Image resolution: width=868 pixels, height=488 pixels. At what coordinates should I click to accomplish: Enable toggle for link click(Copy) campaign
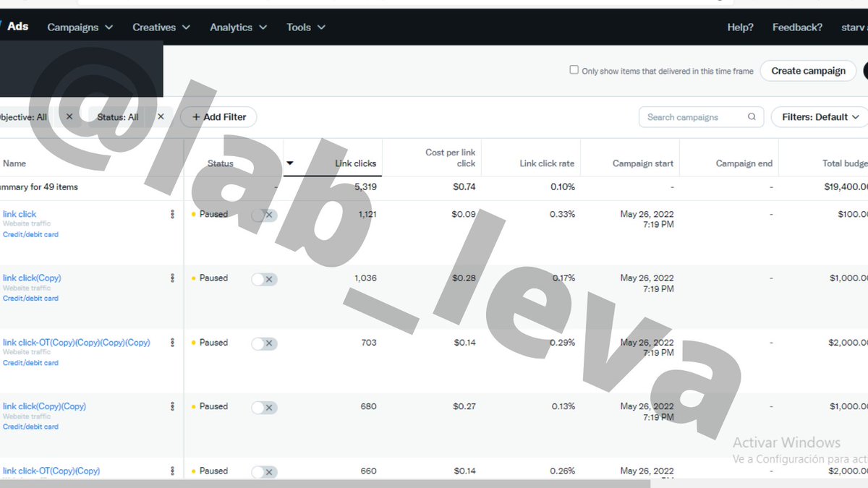(x=264, y=278)
